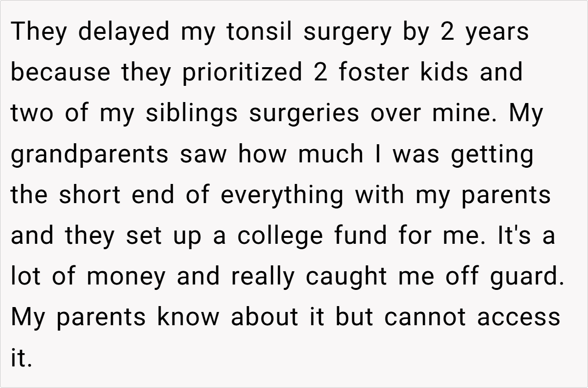
Task: Click on the word "surgeries"
Action: (304, 114)
